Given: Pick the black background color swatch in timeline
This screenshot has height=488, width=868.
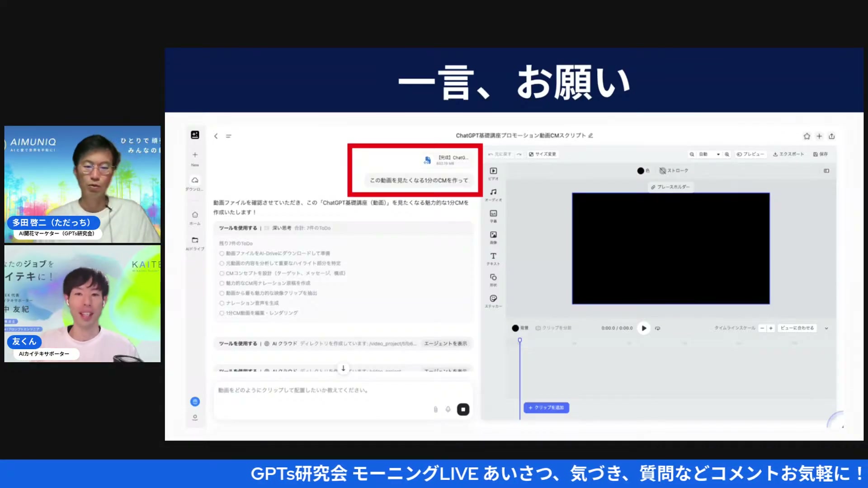Looking at the screenshot, I should click(515, 328).
